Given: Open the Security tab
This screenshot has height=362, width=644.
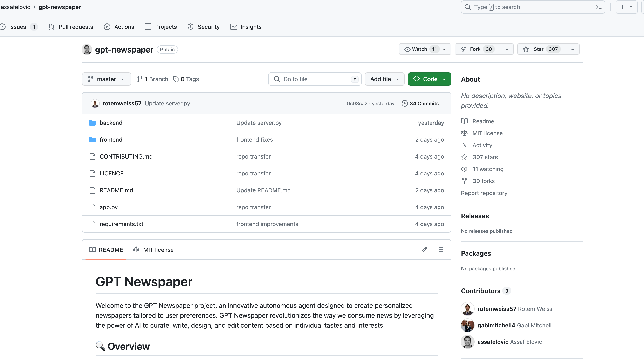Looking at the screenshot, I should [204, 27].
